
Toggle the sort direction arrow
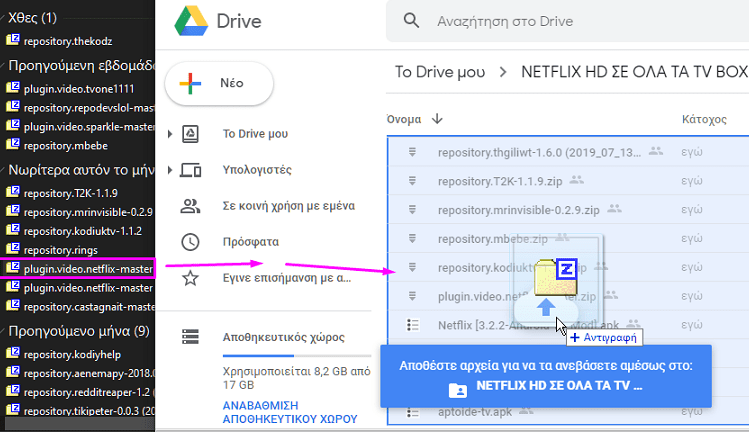coord(437,119)
